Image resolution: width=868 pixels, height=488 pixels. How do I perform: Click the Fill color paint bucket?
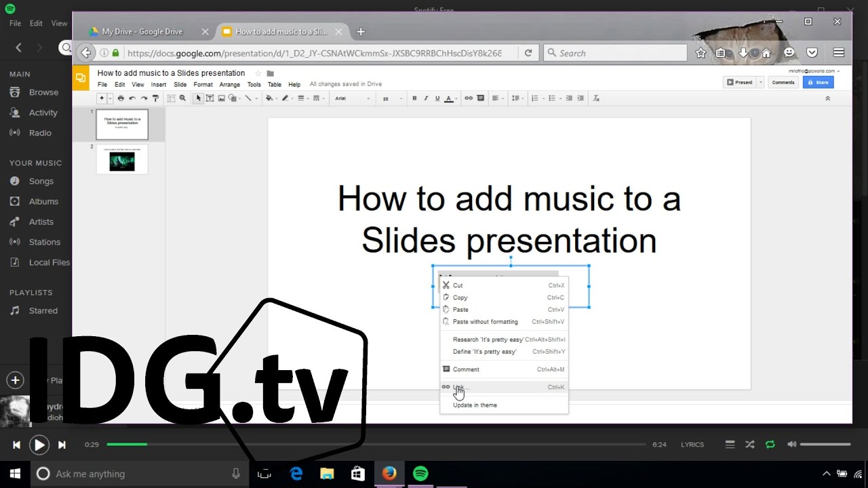click(269, 98)
